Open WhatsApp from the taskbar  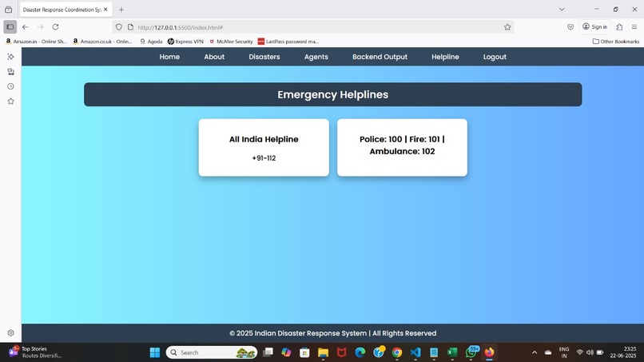(x=471, y=352)
